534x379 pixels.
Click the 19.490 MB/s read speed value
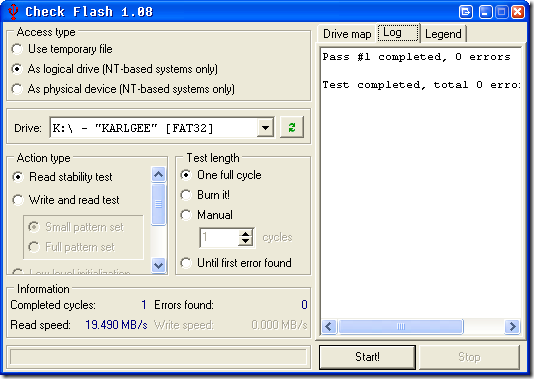pos(116,325)
